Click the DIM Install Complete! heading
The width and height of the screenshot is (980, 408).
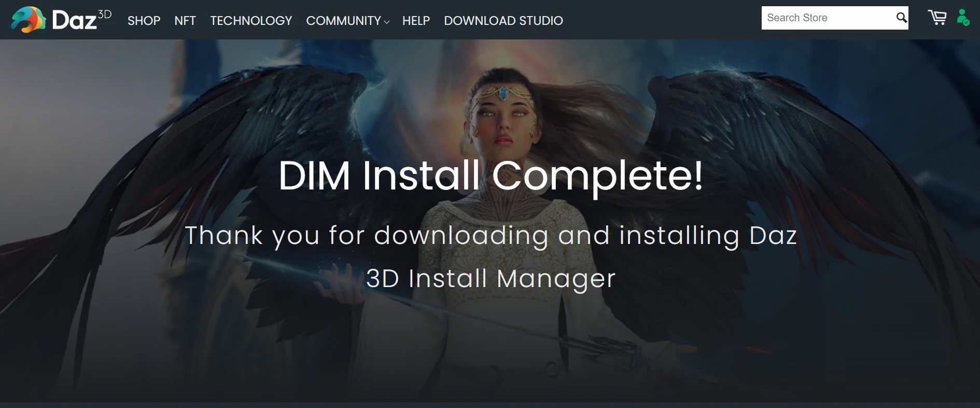click(491, 175)
